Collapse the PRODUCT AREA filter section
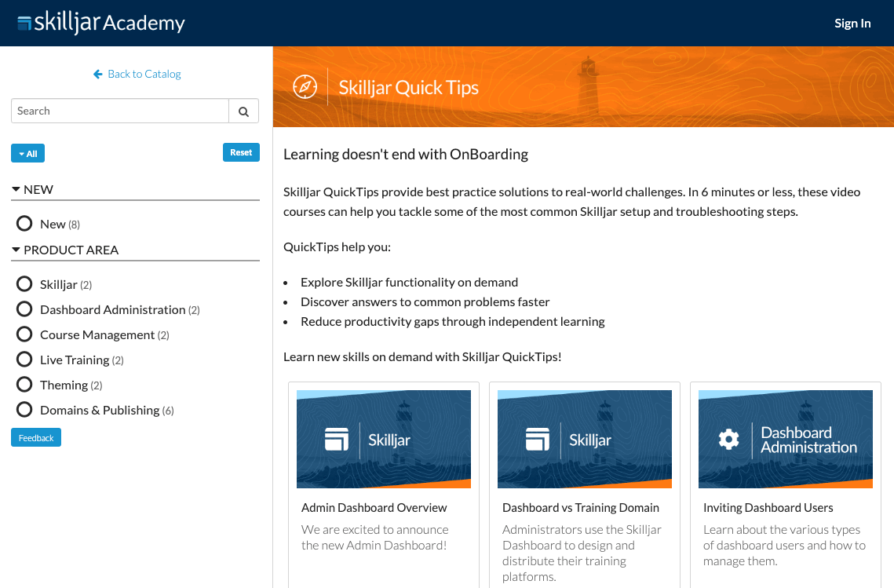Image resolution: width=894 pixels, height=588 pixels. click(16, 250)
